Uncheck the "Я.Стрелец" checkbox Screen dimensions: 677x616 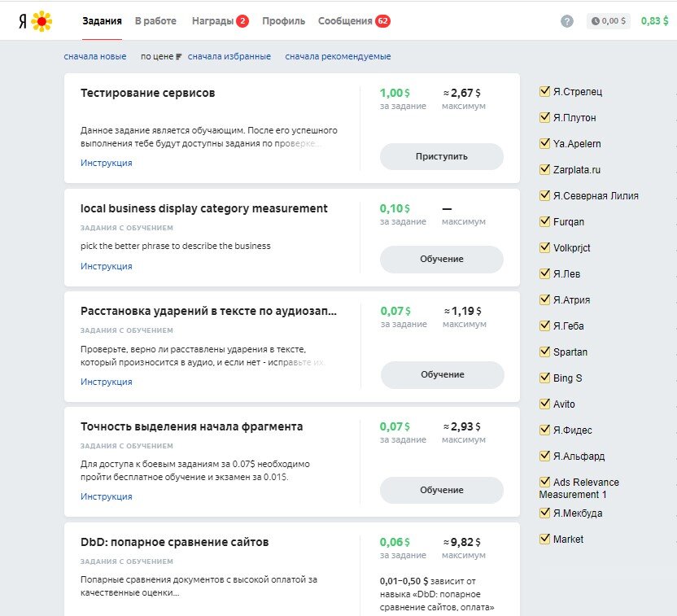click(x=544, y=91)
